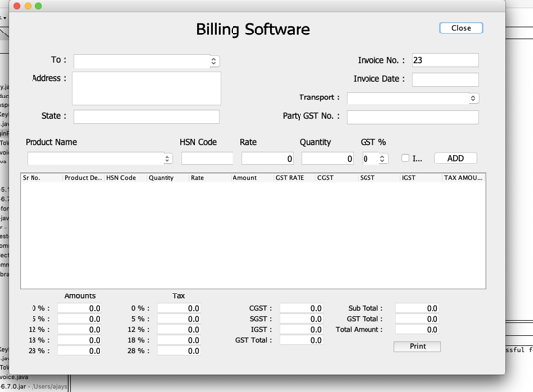Click the Sub Total field

coord(418,308)
